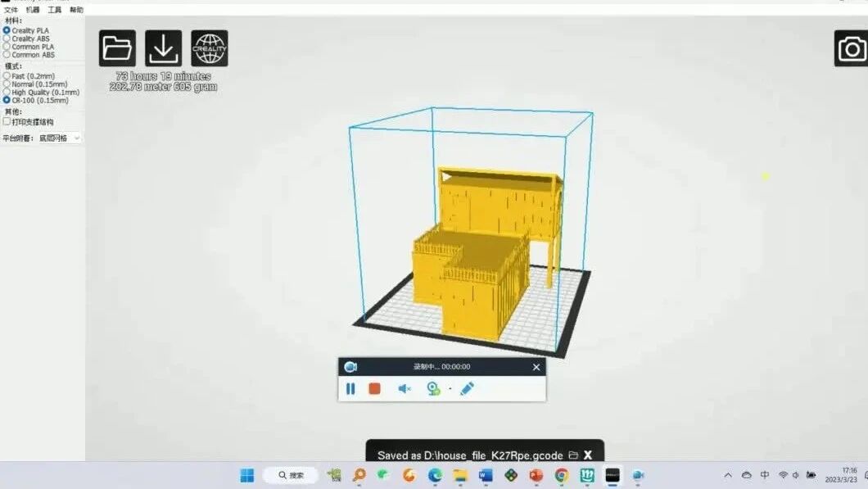
Task: Open the Wi-Fi network tray icon
Action: point(783,475)
